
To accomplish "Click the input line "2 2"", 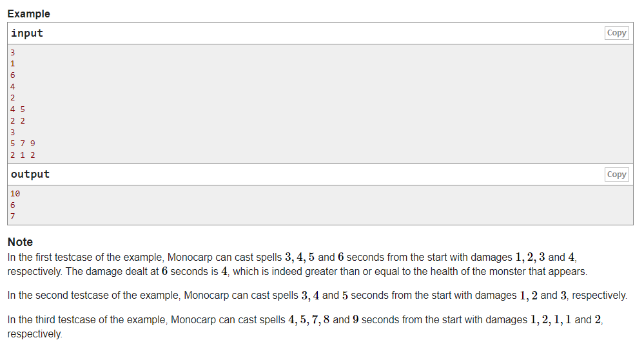I will [x=17, y=120].
